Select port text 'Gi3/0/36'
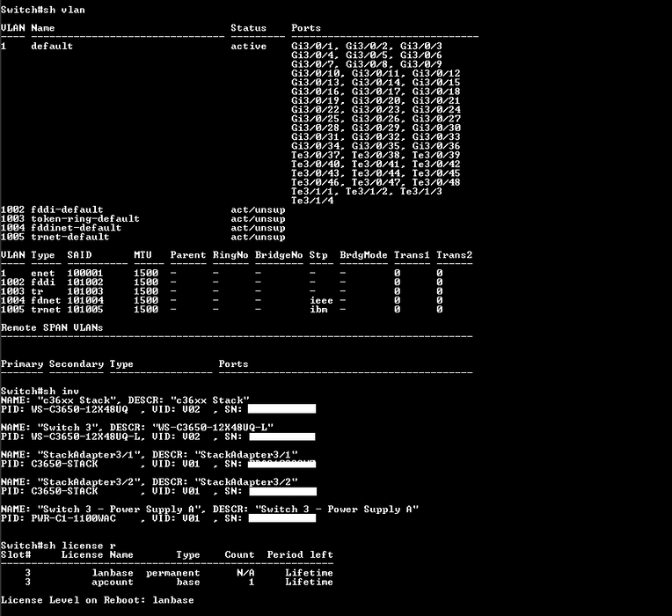 436,146
